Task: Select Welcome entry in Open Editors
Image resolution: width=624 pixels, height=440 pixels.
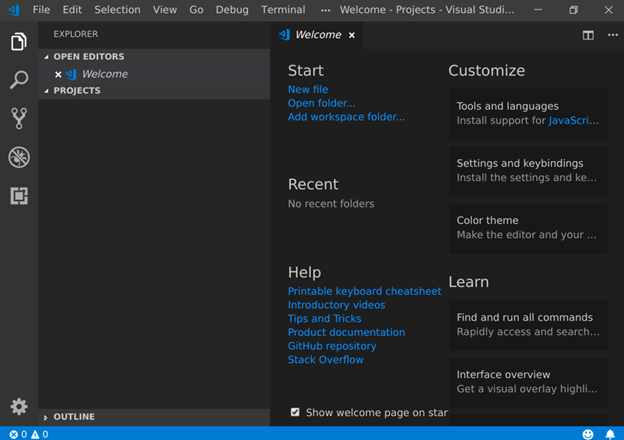Action: coord(154,74)
